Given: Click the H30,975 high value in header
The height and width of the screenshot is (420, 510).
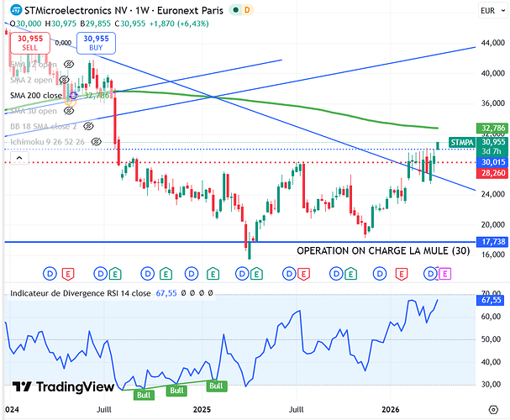Looking at the screenshot, I should click(60, 24).
